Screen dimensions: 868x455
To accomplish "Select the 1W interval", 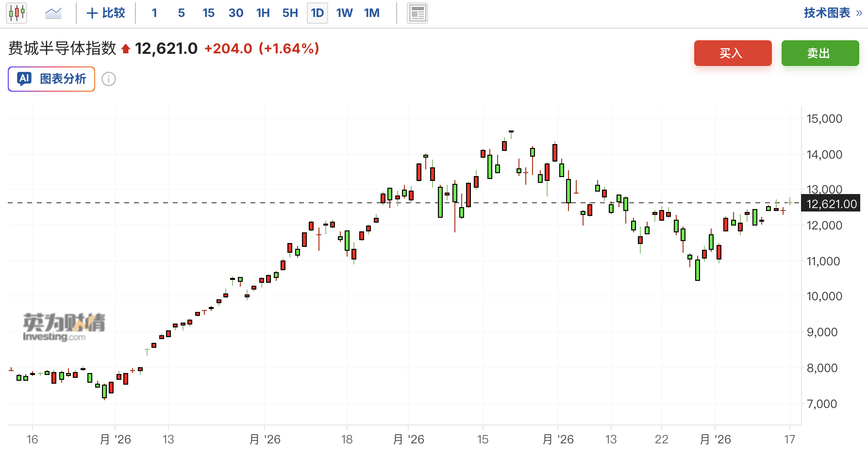I will pyautogui.click(x=345, y=13).
